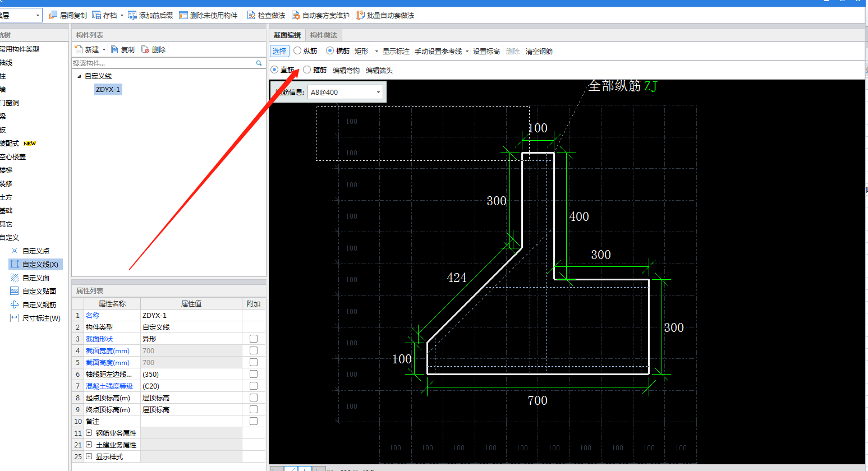This screenshot has height=471, width=868.
Task: Click the 选择 button
Action: 279,51
